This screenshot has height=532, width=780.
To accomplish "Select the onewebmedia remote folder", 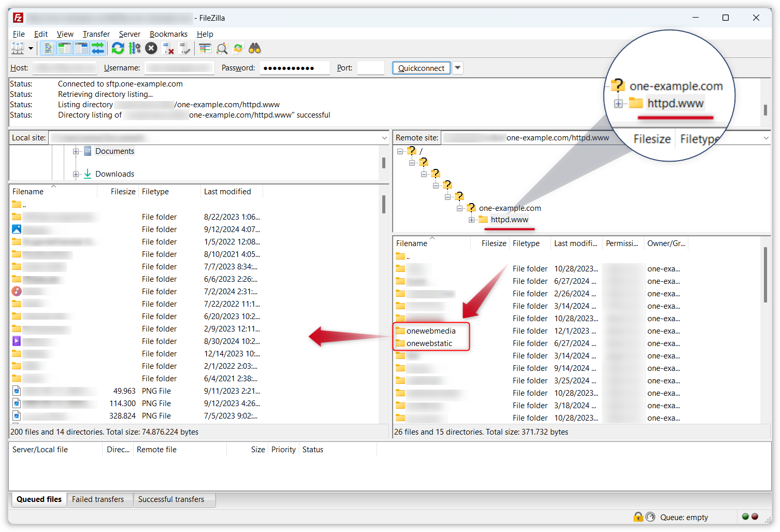I will tap(430, 331).
